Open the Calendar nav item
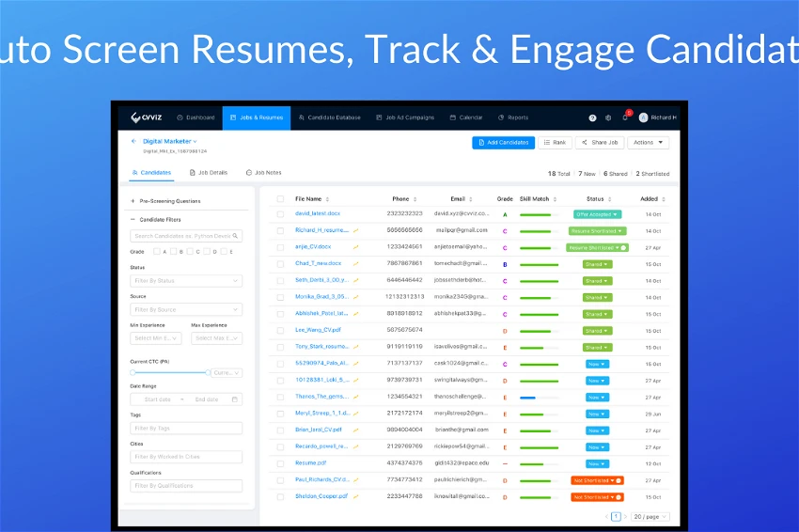 coord(466,117)
